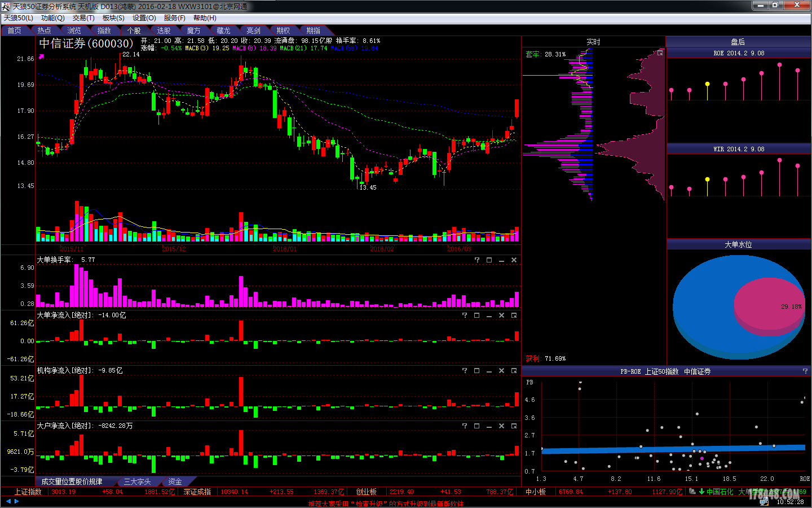Click the left navigation arrow at bottom-left

[x=8, y=501]
